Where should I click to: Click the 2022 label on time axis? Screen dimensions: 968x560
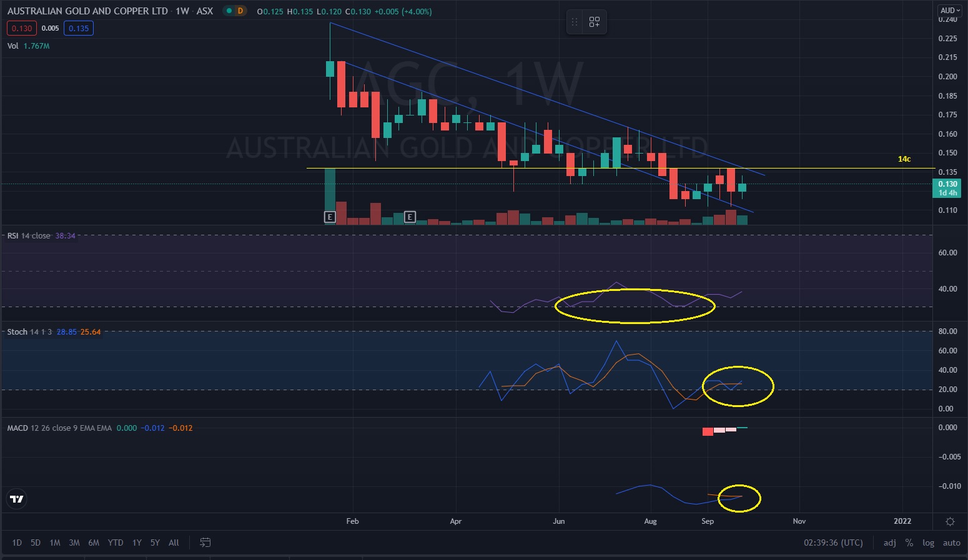902,521
